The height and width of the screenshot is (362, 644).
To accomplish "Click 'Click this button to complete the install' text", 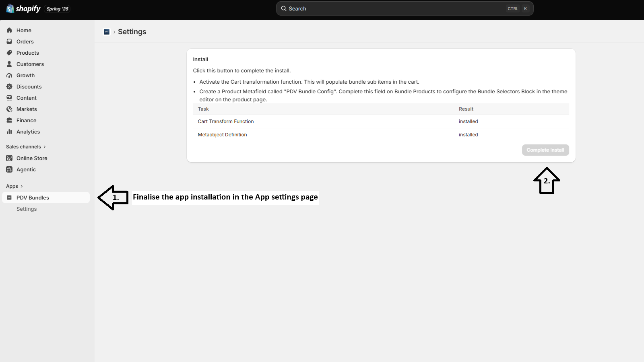I will [x=242, y=70].
